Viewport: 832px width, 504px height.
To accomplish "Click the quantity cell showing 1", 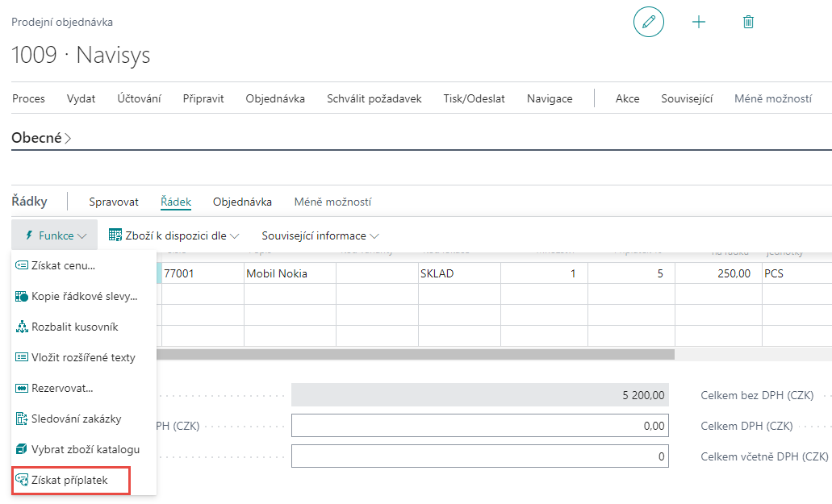I will click(x=545, y=273).
